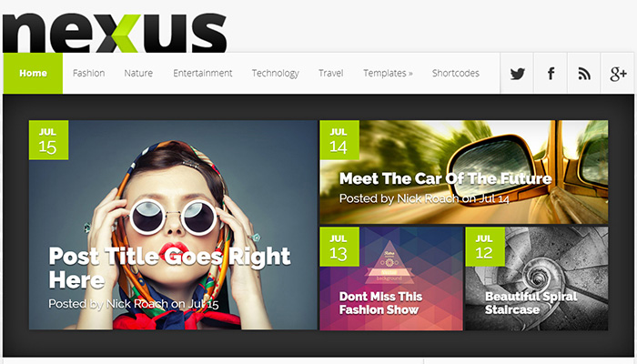
Task: Open the Facebook social icon
Action: tap(551, 74)
